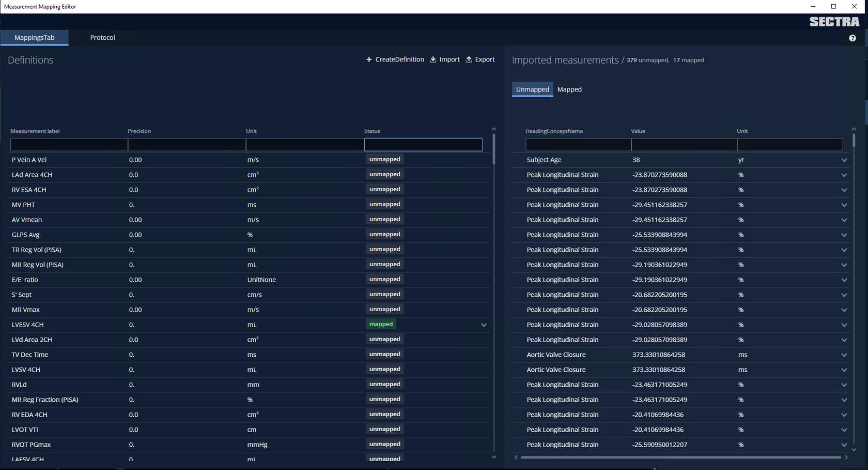Expand the Subject Age measurement row
This screenshot has width=868, height=470.
(844, 160)
